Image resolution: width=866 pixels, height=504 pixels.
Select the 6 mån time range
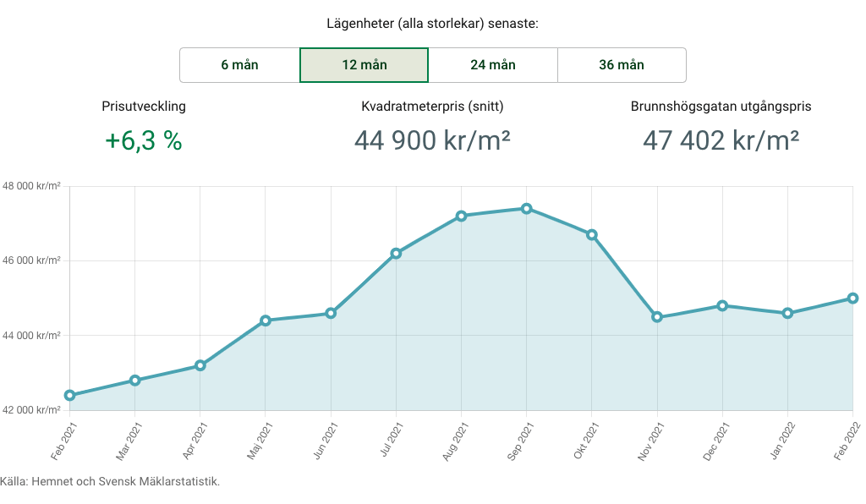point(239,65)
